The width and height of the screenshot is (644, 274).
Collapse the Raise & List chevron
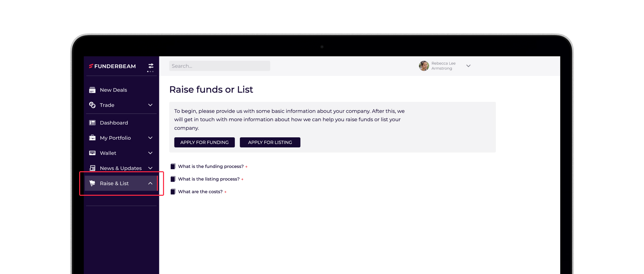(x=150, y=183)
